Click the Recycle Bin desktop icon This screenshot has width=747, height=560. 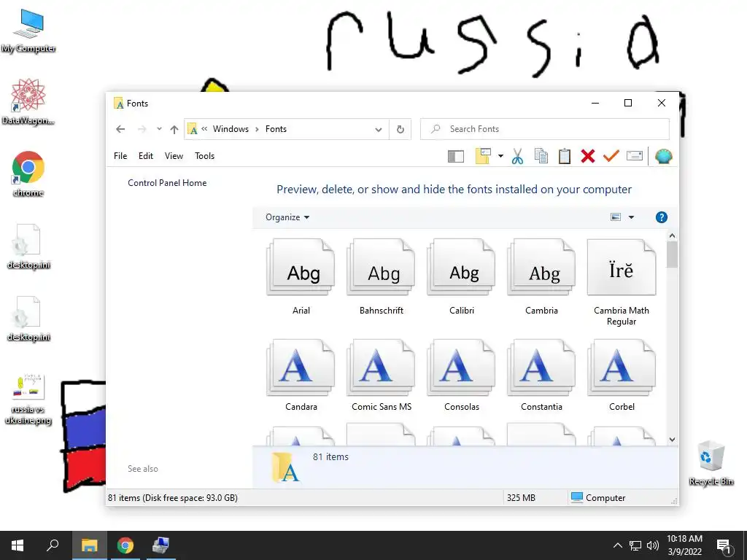pos(711,463)
